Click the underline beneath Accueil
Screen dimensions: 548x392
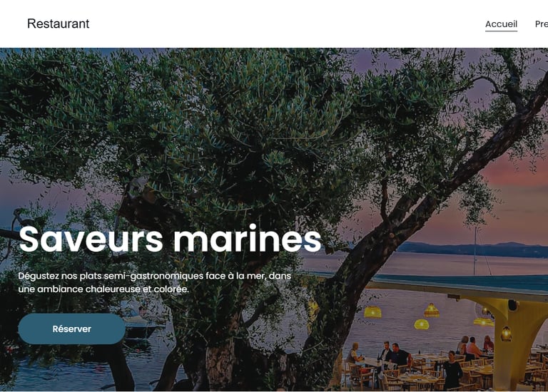(501, 31)
